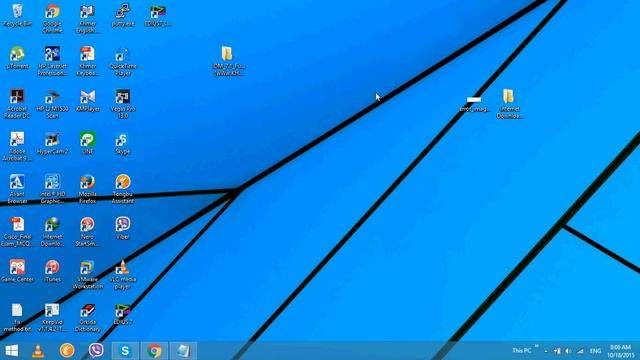The height and width of the screenshot is (360, 640).
Task: Select the EDIUS shortcut in the top row
Action: [x=158, y=16]
